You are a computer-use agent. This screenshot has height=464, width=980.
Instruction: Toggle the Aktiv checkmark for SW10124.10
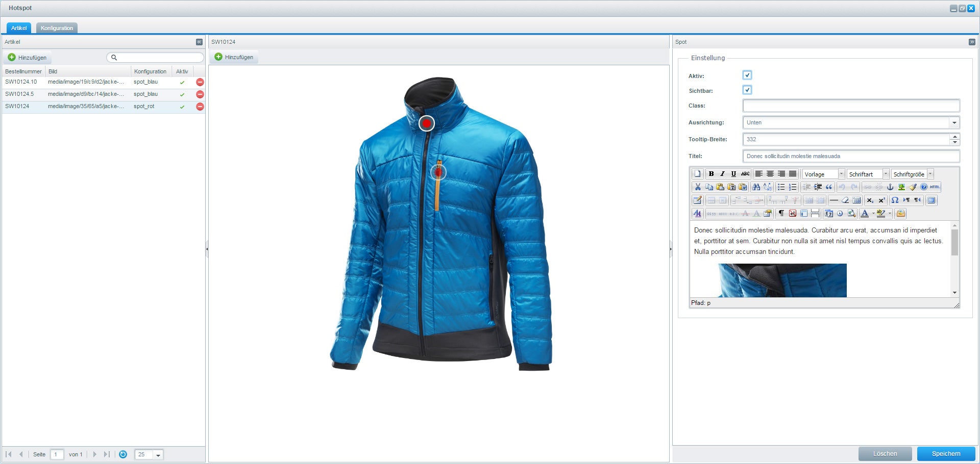(182, 82)
